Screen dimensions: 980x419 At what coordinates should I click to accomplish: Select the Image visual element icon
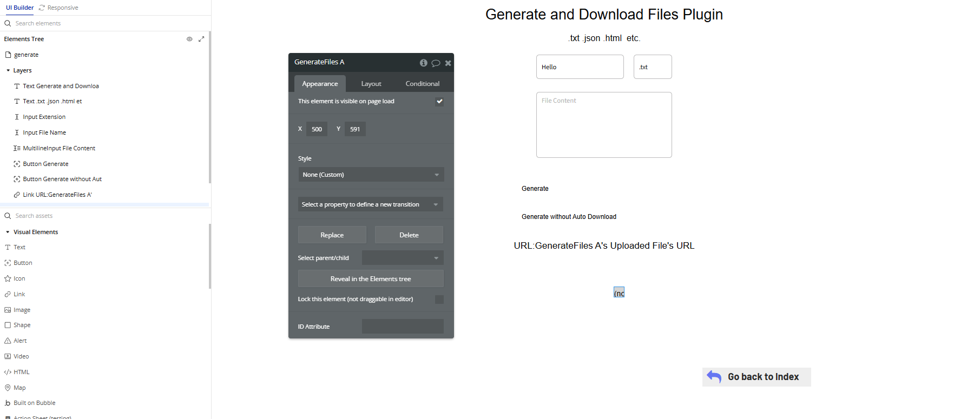click(x=8, y=310)
